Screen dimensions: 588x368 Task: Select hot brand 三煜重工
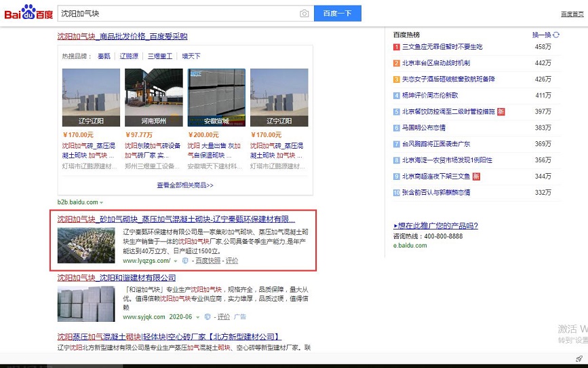click(x=160, y=56)
